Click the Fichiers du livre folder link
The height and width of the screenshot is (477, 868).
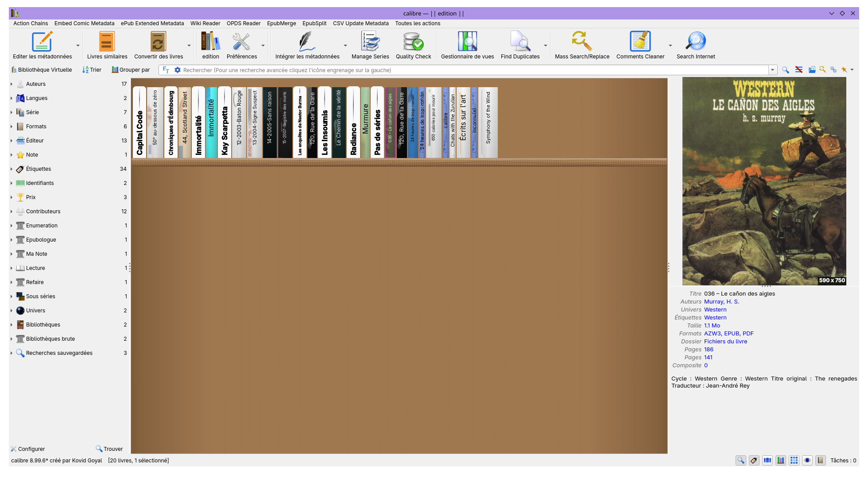pos(725,342)
